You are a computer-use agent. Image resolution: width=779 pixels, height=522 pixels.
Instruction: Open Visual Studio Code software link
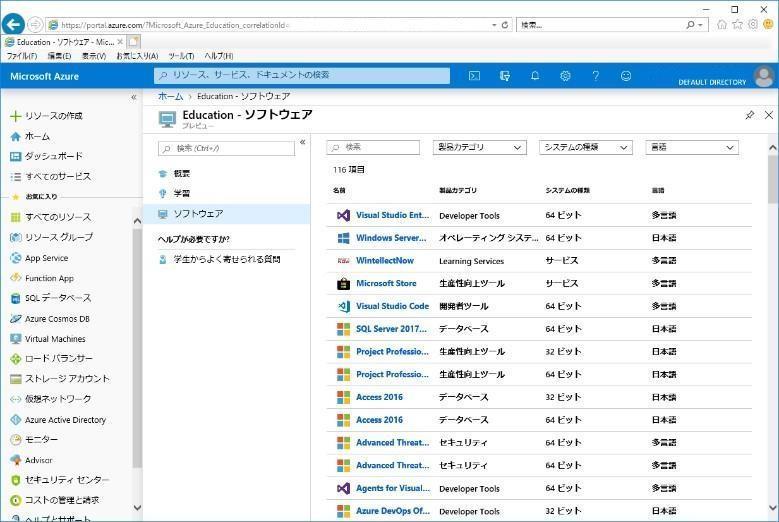392,306
